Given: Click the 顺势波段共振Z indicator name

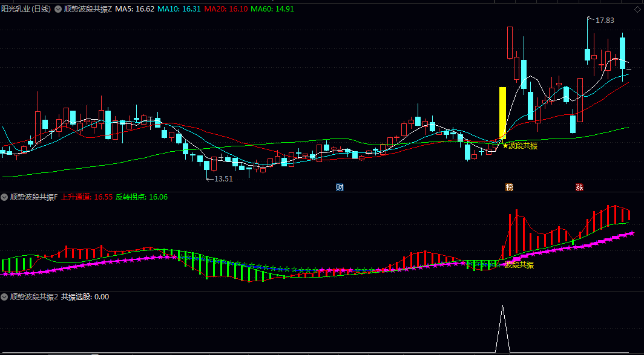Looking at the screenshot, I should [x=88, y=8].
